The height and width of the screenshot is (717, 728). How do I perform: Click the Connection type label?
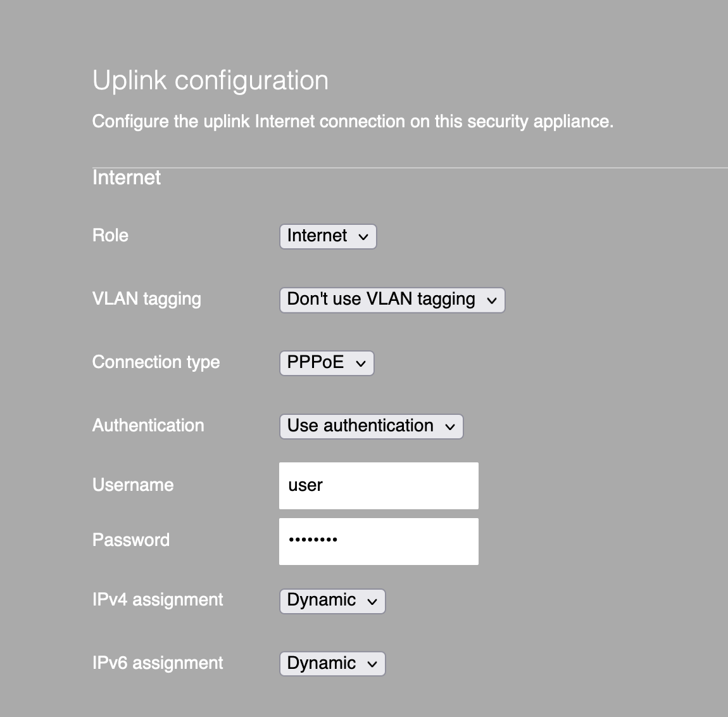156,362
